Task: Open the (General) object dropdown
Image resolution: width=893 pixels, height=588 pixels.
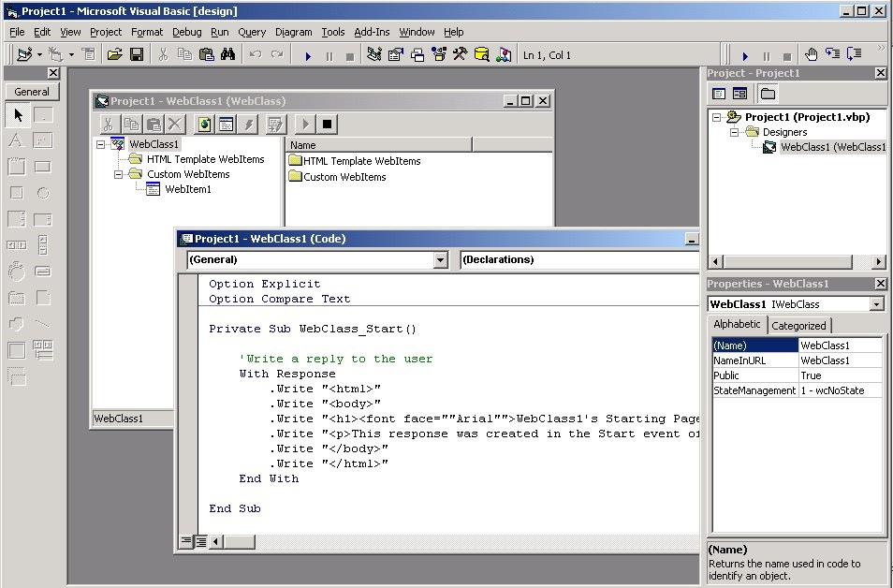Action: click(441, 260)
